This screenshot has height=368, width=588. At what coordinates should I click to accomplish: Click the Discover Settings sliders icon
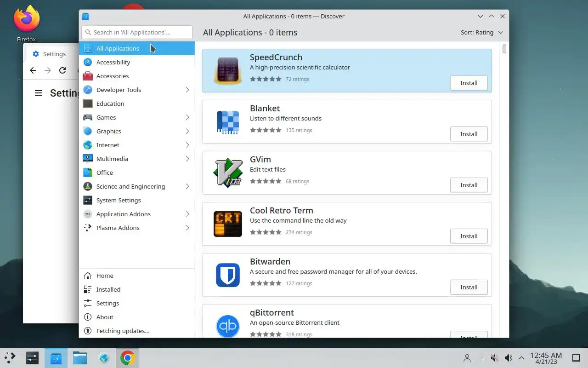[x=88, y=303]
